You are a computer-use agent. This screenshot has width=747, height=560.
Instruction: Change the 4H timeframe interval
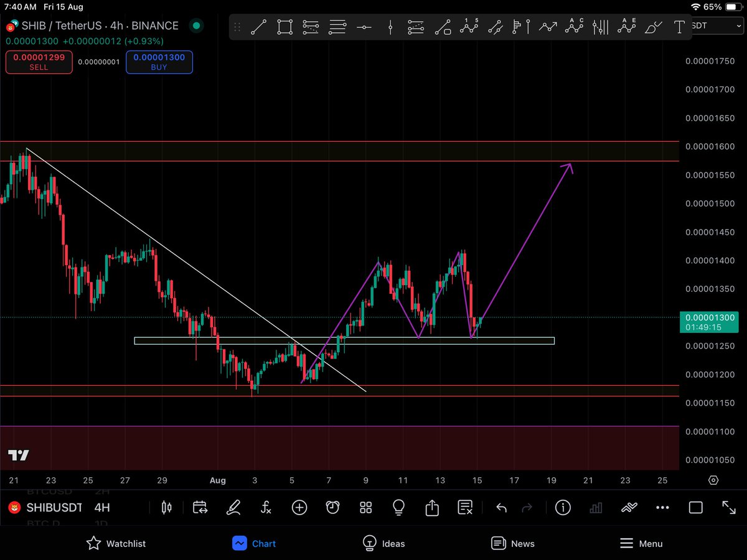[x=102, y=508]
